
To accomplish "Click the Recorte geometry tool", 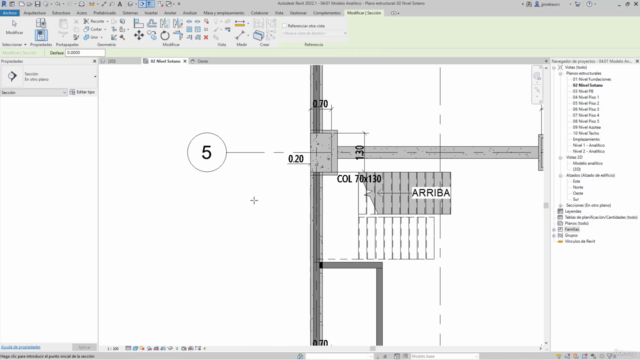I will click(x=95, y=21).
